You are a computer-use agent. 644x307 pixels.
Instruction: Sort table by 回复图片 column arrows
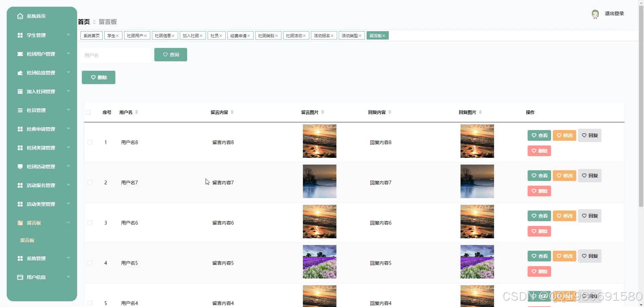480,112
